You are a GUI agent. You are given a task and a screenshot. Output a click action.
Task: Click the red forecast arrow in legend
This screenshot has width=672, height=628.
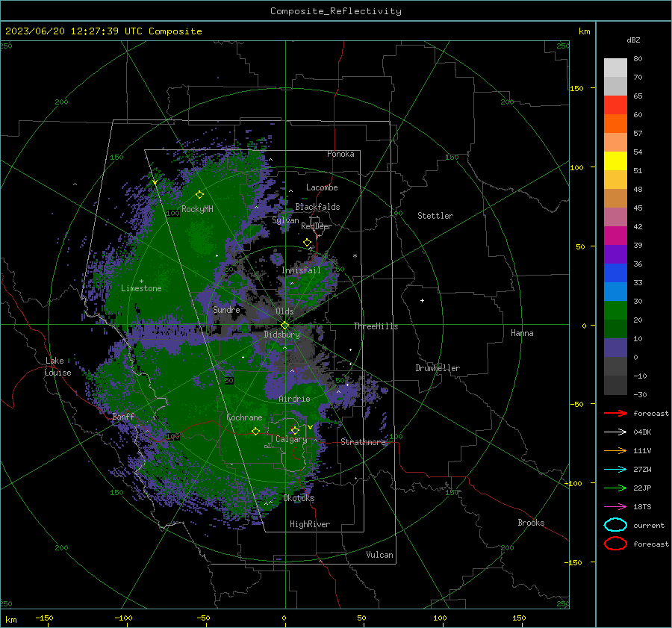[615, 413]
